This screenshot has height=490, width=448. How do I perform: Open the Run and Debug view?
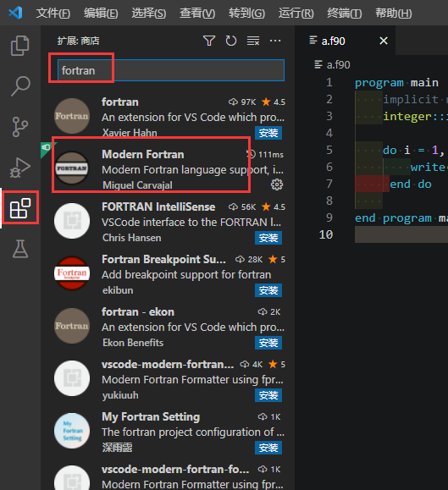pyautogui.click(x=20, y=168)
